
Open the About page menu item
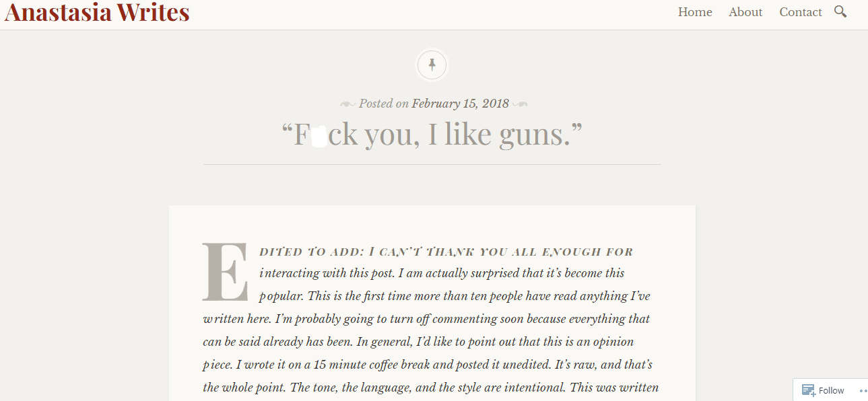tap(745, 12)
